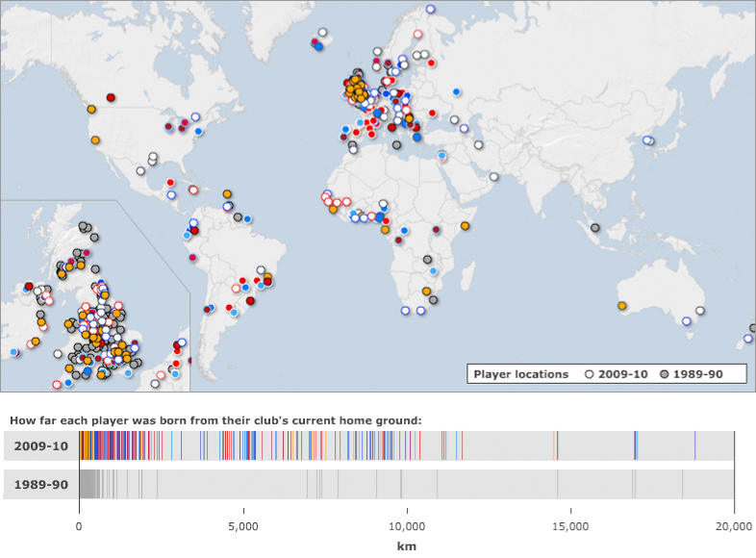
Task: Select the white marker in the Middle East
Action: click(x=493, y=177)
